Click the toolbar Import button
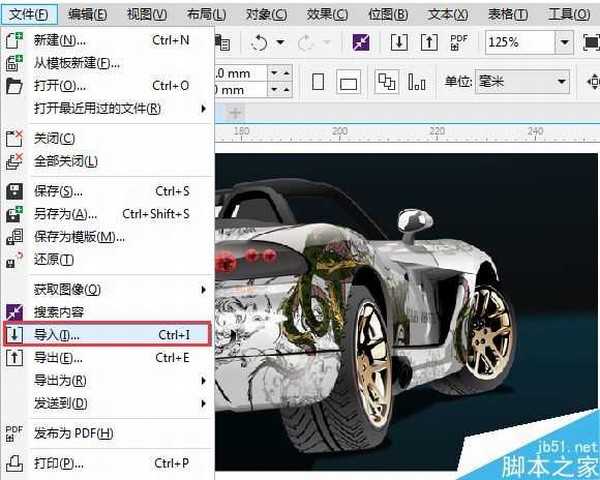Image resolution: width=600 pixels, height=480 pixels. 399,42
